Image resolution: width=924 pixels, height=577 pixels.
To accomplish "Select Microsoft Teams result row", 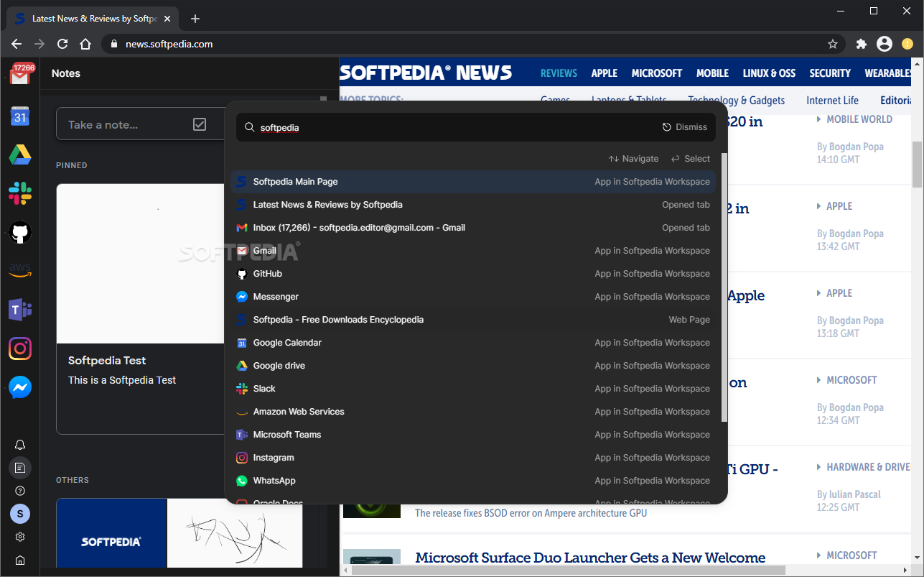I will 473,435.
